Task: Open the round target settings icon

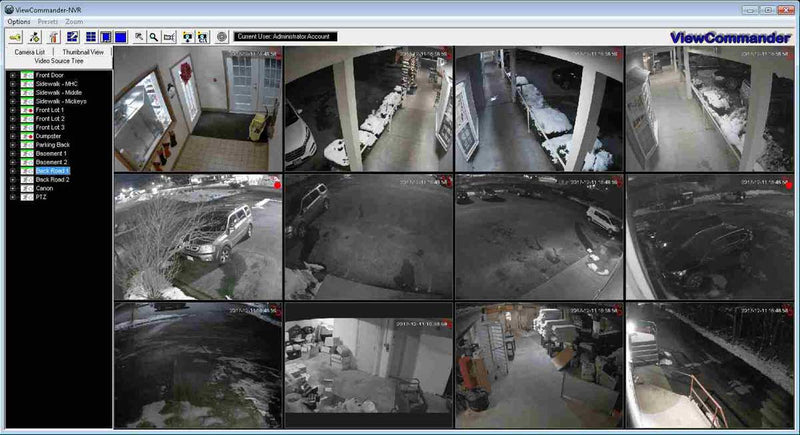Action: pos(221,36)
